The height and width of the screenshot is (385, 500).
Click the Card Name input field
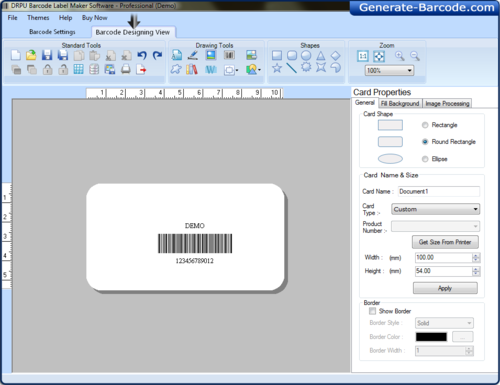coord(439,191)
